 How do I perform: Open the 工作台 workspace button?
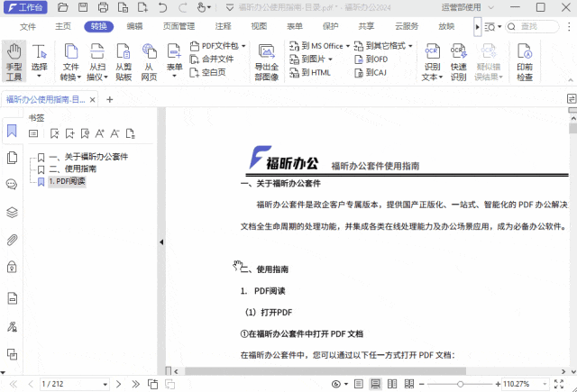click(25, 7)
